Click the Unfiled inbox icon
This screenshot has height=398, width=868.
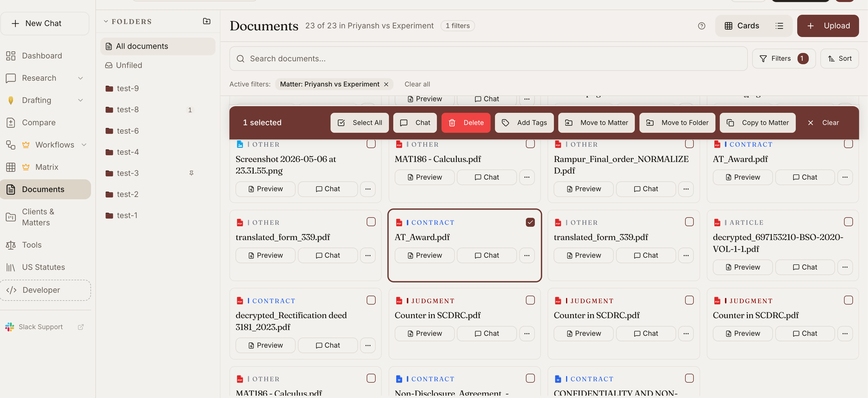(109, 65)
